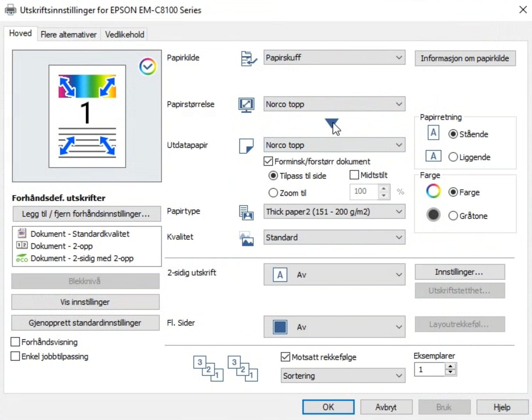The height and width of the screenshot is (420, 532).
Task: Click the Dokument - Standardkvalitet preset icon
Action: (22, 233)
